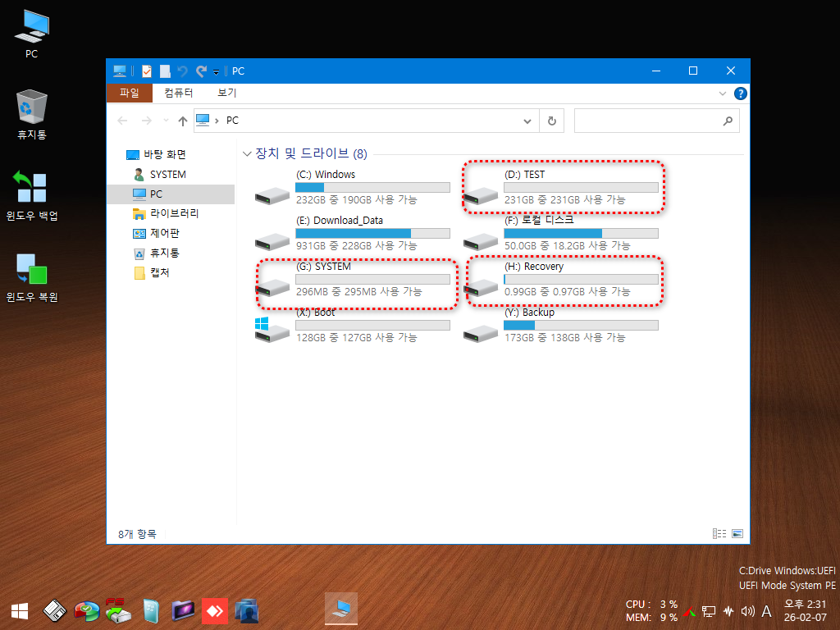
Task: Launch the blue stacked-screens taskbar icon
Action: pos(246,610)
